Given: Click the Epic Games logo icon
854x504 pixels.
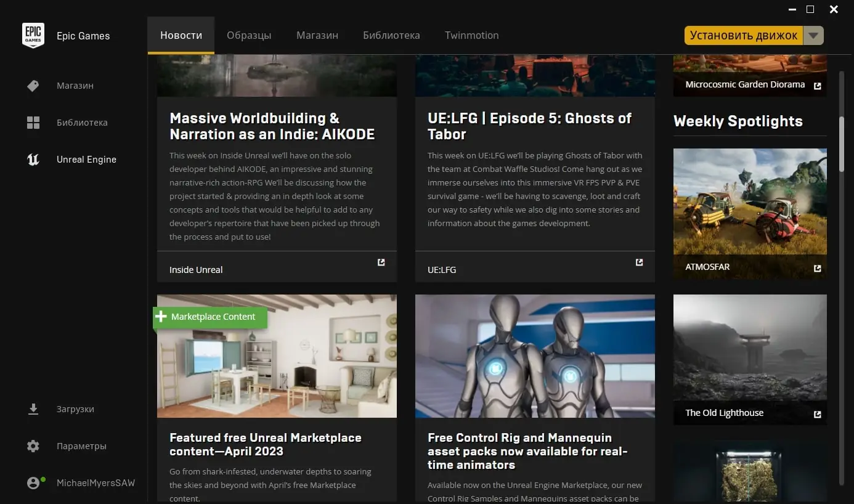Looking at the screenshot, I should [x=33, y=35].
